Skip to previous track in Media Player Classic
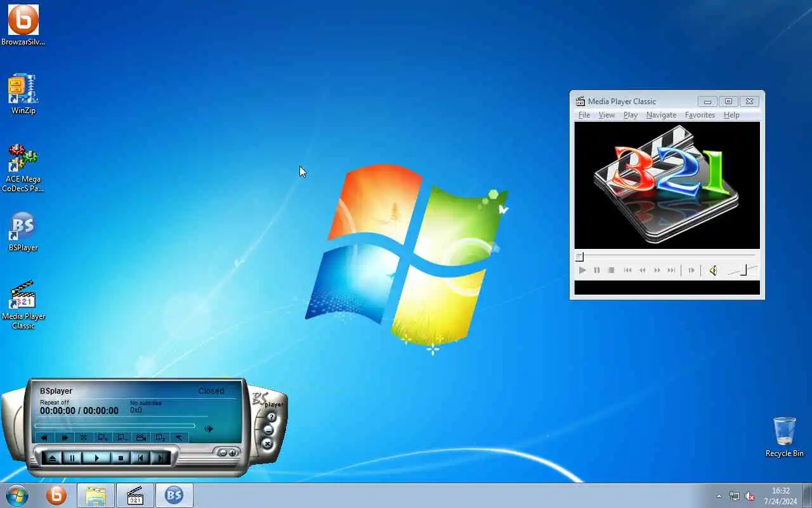Viewport: 812px width, 508px height. pyautogui.click(x=627, y=271)
